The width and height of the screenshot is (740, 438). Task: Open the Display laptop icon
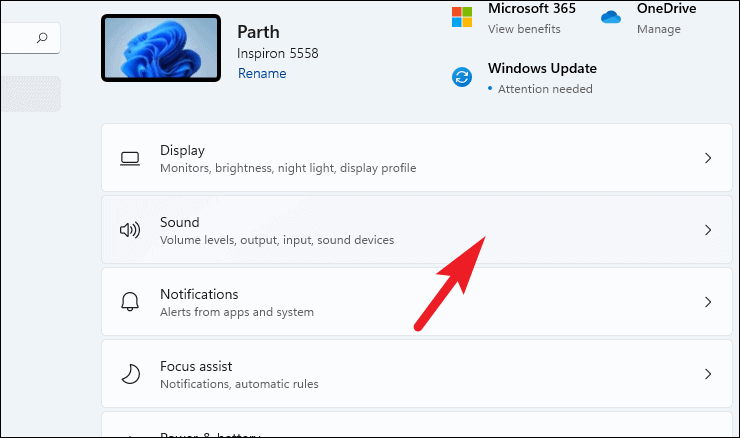point(130,158)
